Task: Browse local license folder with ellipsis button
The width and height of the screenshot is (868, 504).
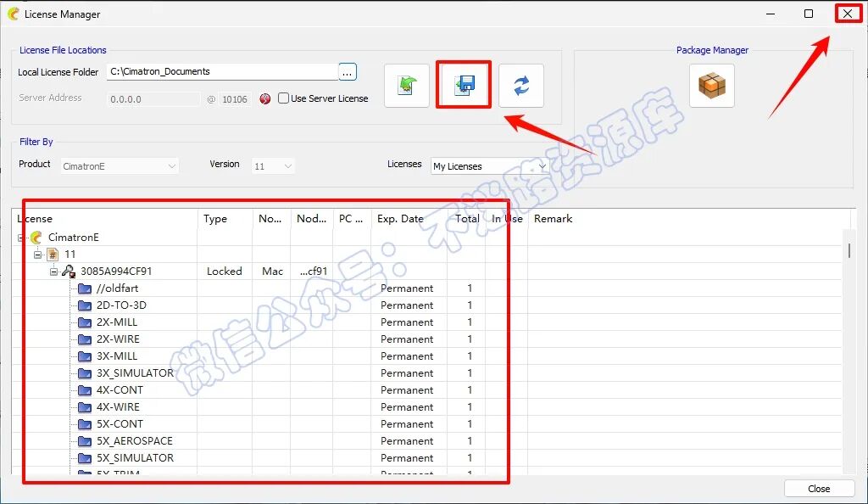Action: [x=347, y=71]
